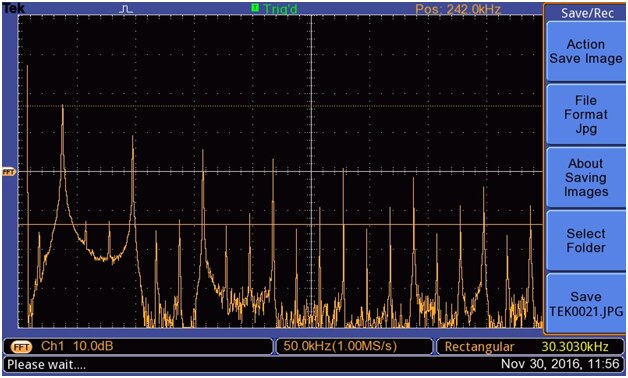Click the Ch1 10.0dB readout

click(77, 346)
